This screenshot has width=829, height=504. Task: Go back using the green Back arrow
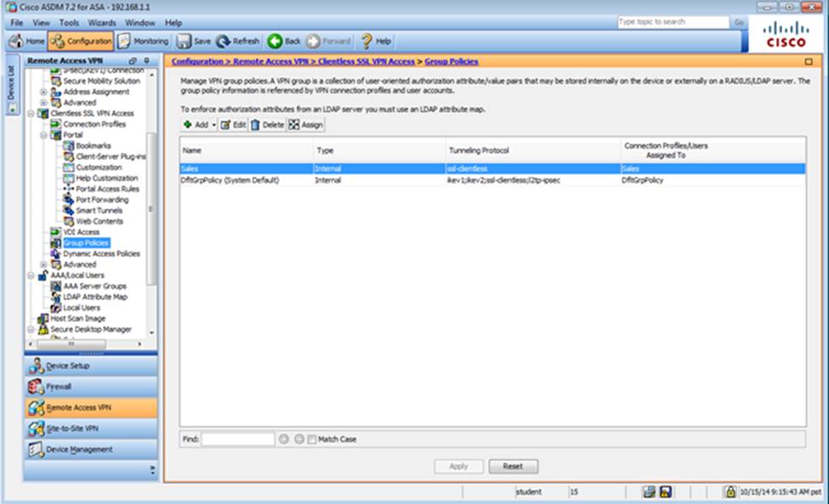point(284,41)
